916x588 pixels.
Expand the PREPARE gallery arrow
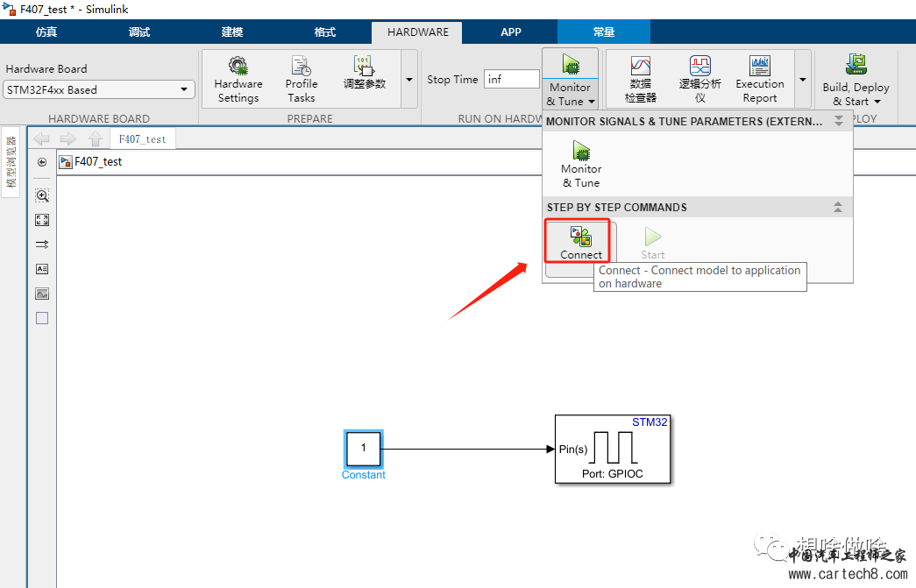(409, 80)
